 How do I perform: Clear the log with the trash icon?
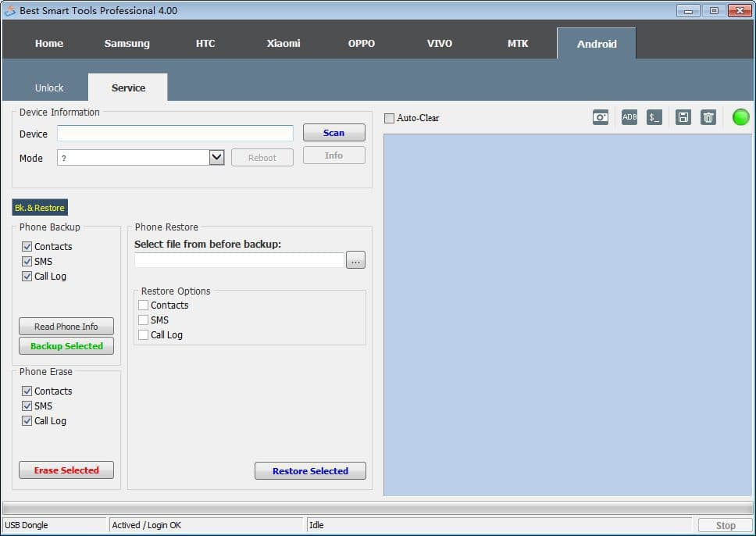click(708, 117)
